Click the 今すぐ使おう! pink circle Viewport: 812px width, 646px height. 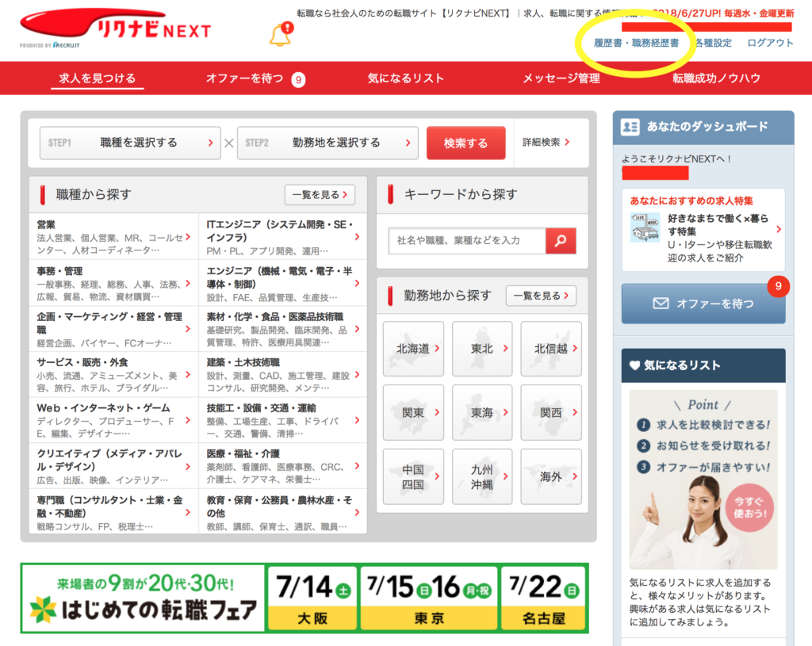tap(750, 508)
